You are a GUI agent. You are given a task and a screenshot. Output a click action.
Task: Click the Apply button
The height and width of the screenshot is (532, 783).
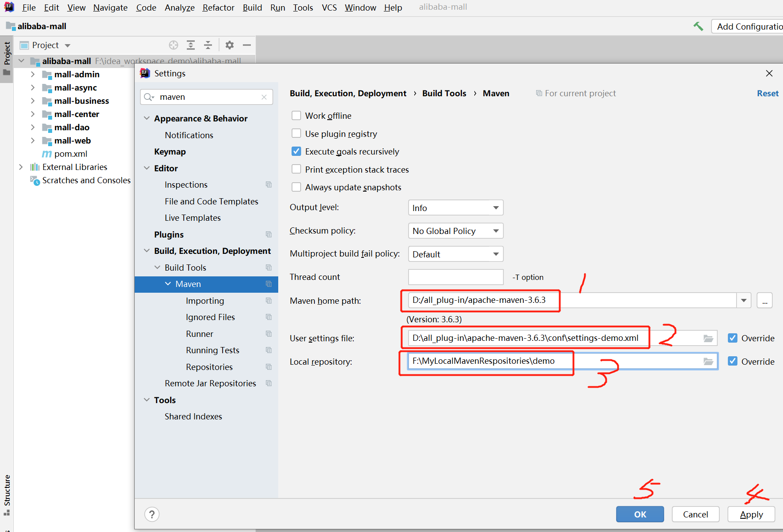[x=751, y=514]
